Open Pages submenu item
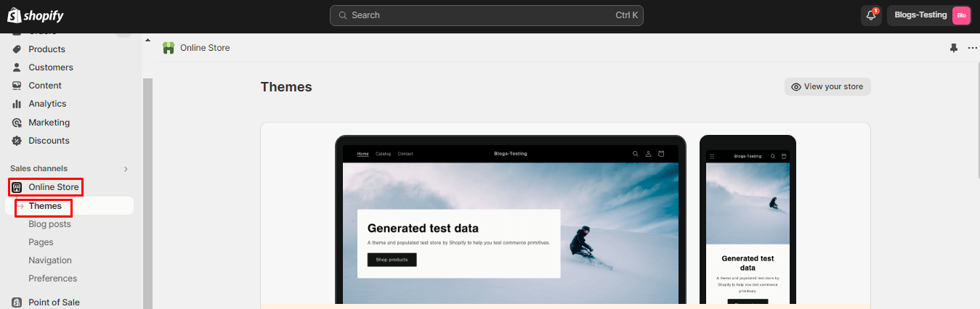The image size is (980, 309). pyautogui.click(x=41, y=242)
